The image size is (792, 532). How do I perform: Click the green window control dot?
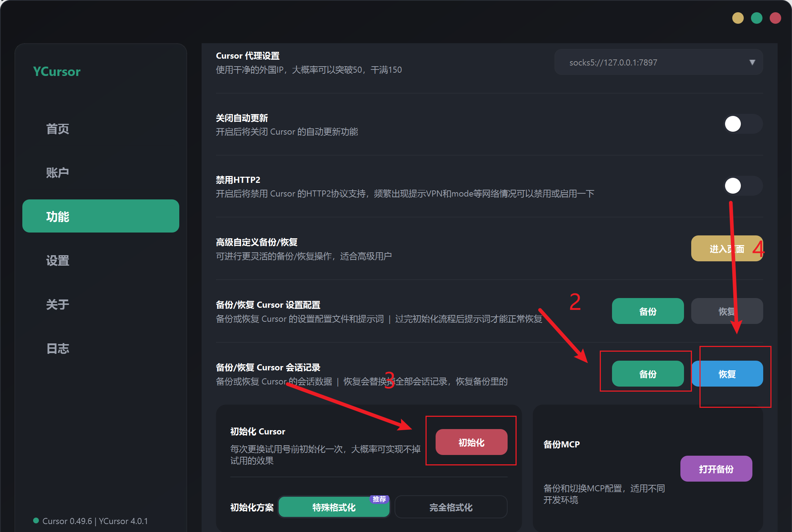756,18
